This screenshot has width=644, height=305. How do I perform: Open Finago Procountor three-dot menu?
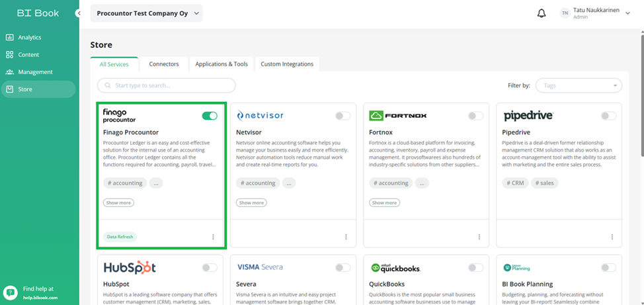[x=213, y=237]
